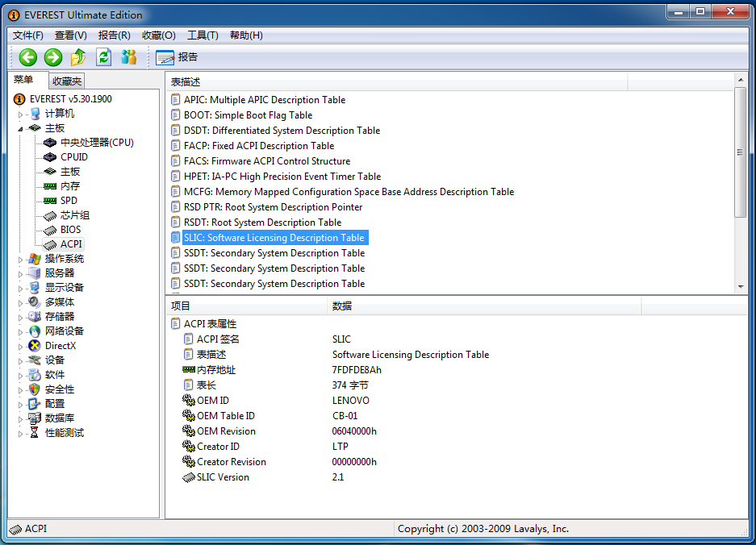
Task: Click the 存储器 storage icon
Action: pyautogui.click(x=34, y=317)
